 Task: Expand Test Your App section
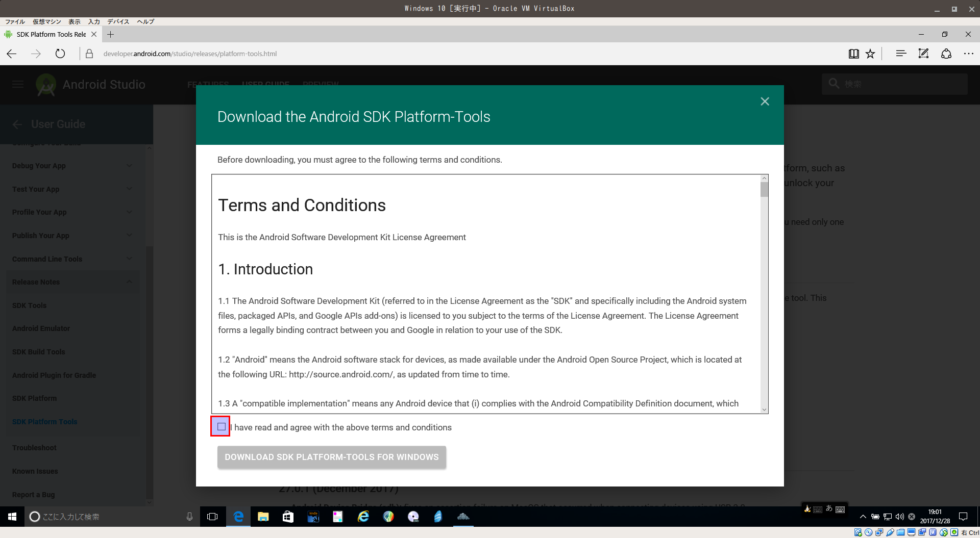72,189
